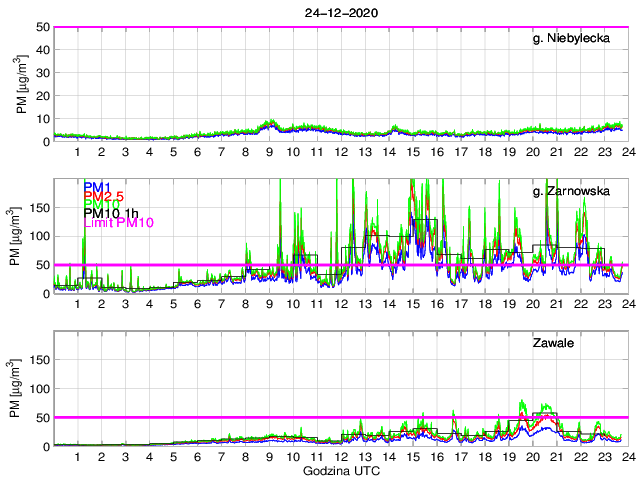The image size is (640, 480).
Task: Click the 150 tick on bottom panel y-axis
Action: tap(38, 360)
